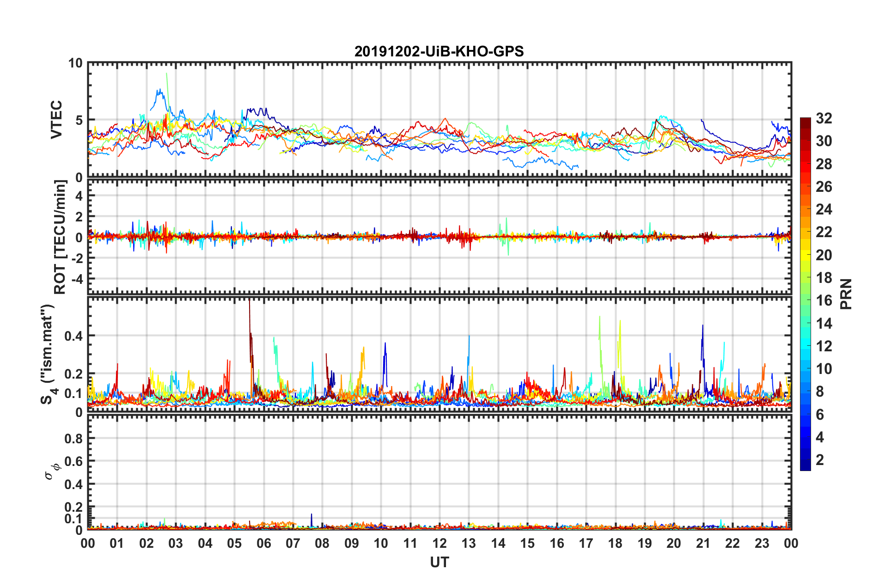Viewport: 879px width, 588px height.
Task: Click the plot title 20191202-UiB-KHO-GPS
Action: (x=439, y=51)
